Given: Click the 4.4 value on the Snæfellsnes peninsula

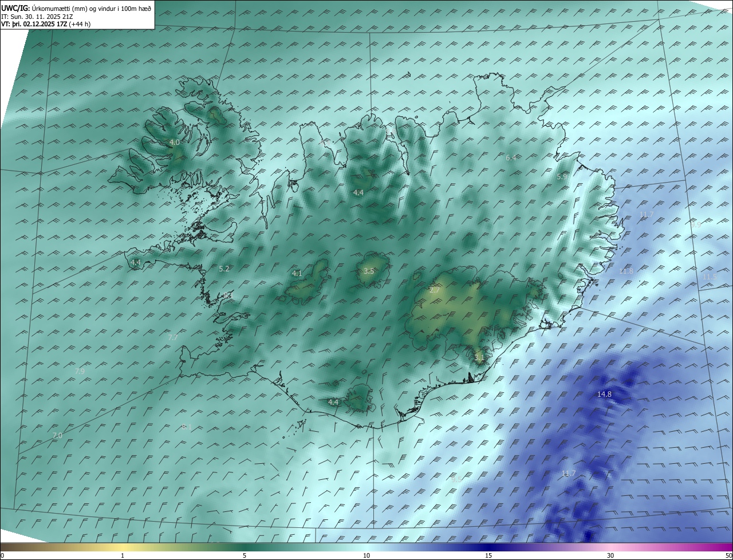Looking at the screenshot, I should click(136, 262).
